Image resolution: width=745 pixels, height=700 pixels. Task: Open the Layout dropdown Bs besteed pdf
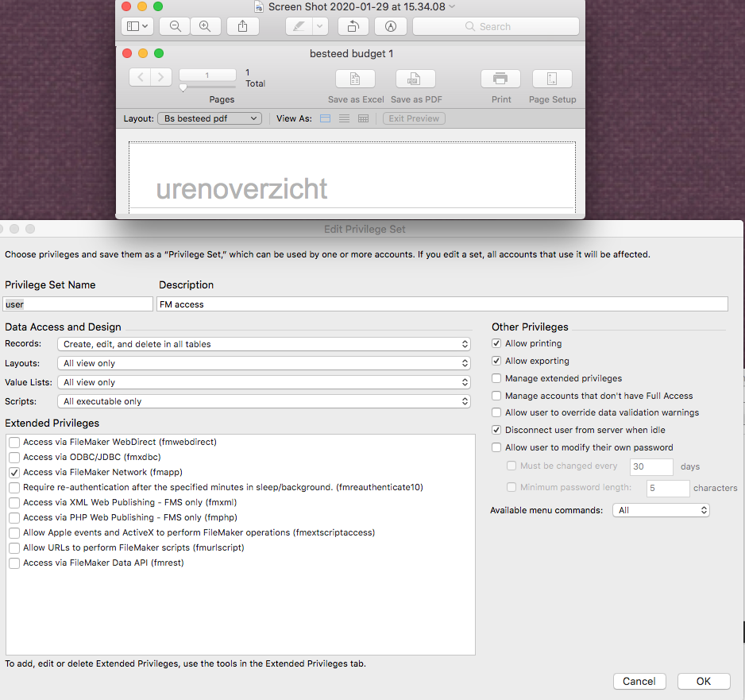(x=210, y=118)
